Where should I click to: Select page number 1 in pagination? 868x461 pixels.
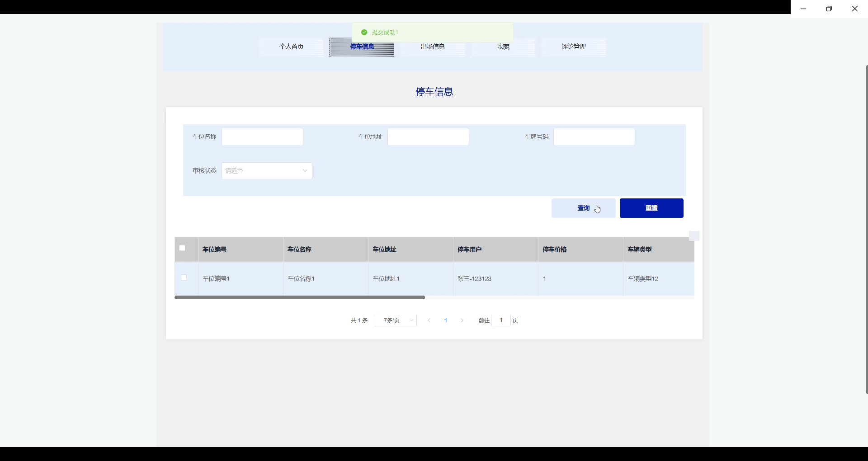(x=446, y=320)
